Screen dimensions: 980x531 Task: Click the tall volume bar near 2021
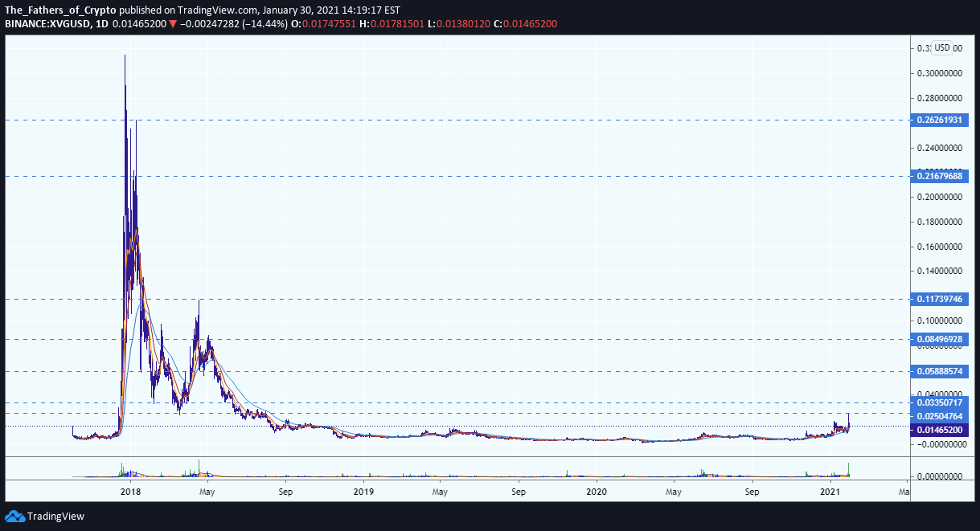pyautogui.click(x=849, y=469)
